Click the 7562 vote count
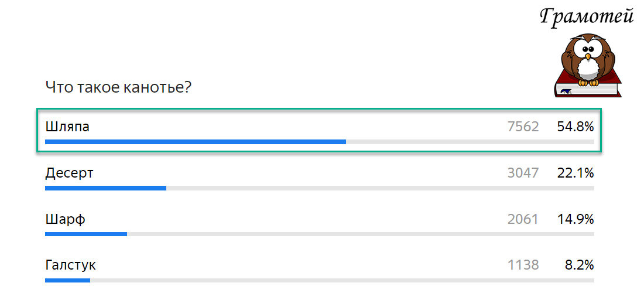 [523, 127]
